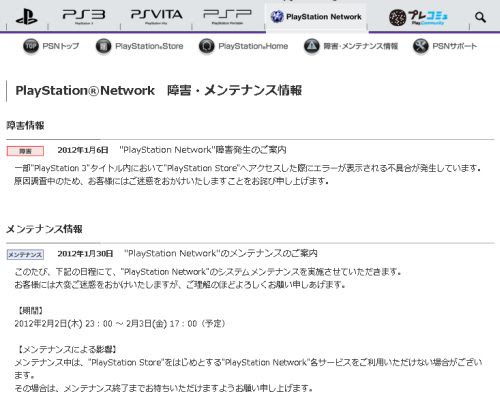Click the date 2012年1月6日
500x407 pixels.
(x=83, y=150)
